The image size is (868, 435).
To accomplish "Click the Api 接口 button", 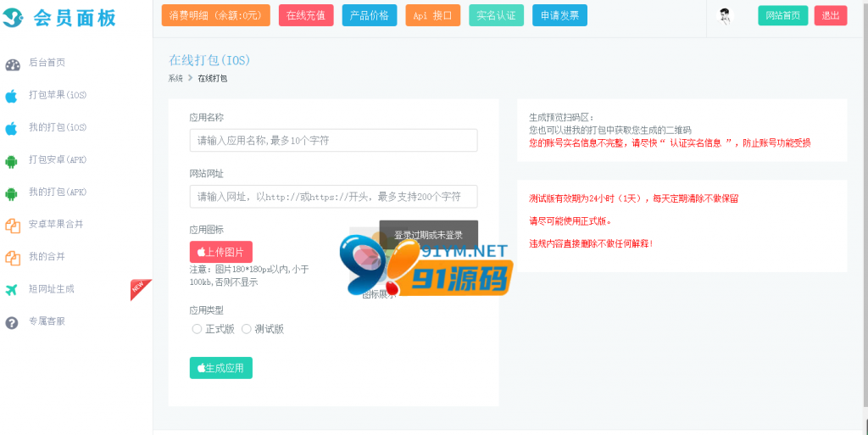I will [433, 15].
